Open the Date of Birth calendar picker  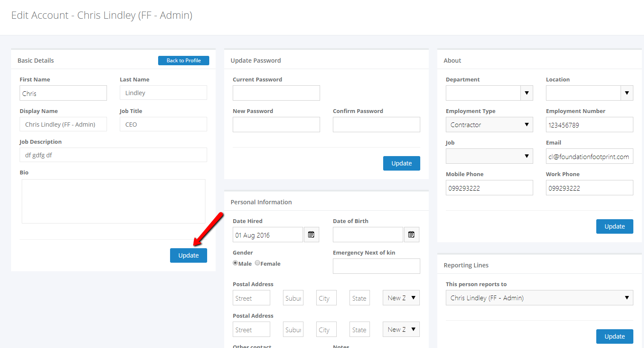tap(411, 235)
